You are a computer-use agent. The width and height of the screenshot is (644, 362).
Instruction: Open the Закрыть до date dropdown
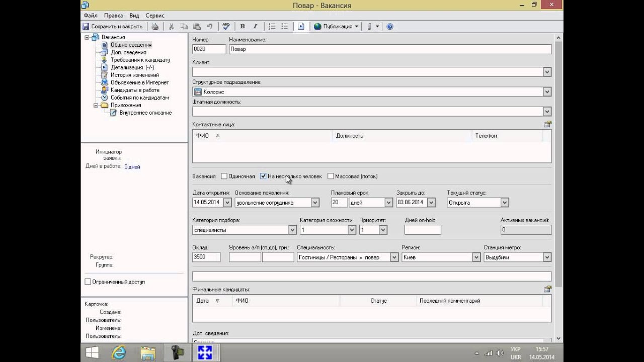(431, 203)
